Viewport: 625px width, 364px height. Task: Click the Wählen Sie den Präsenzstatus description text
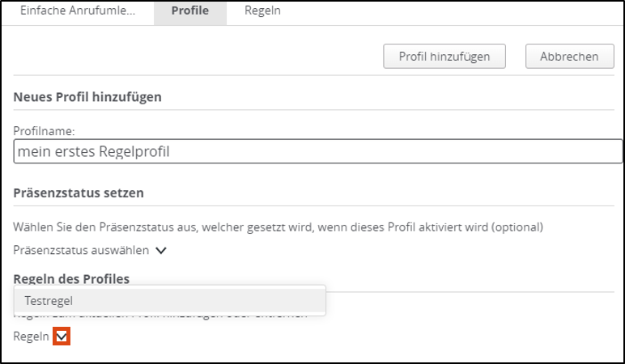[243, 226]
